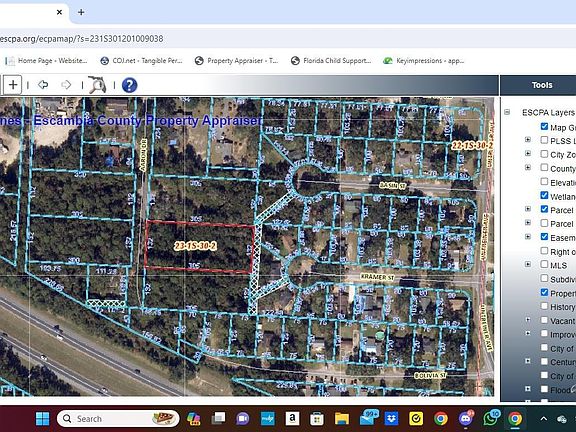Expand the Easements layer node
576x432 pixels.
click(528, 237)
